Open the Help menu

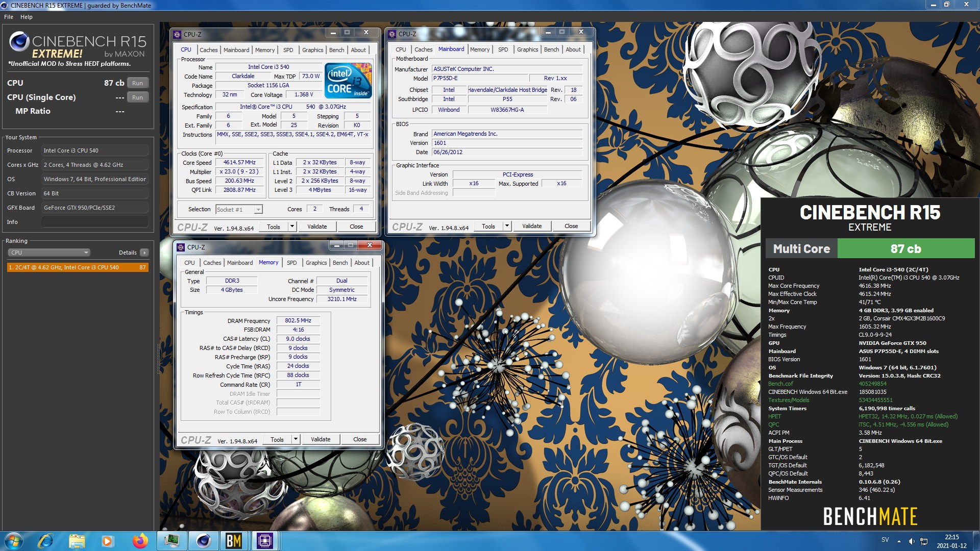coord(27,17)
